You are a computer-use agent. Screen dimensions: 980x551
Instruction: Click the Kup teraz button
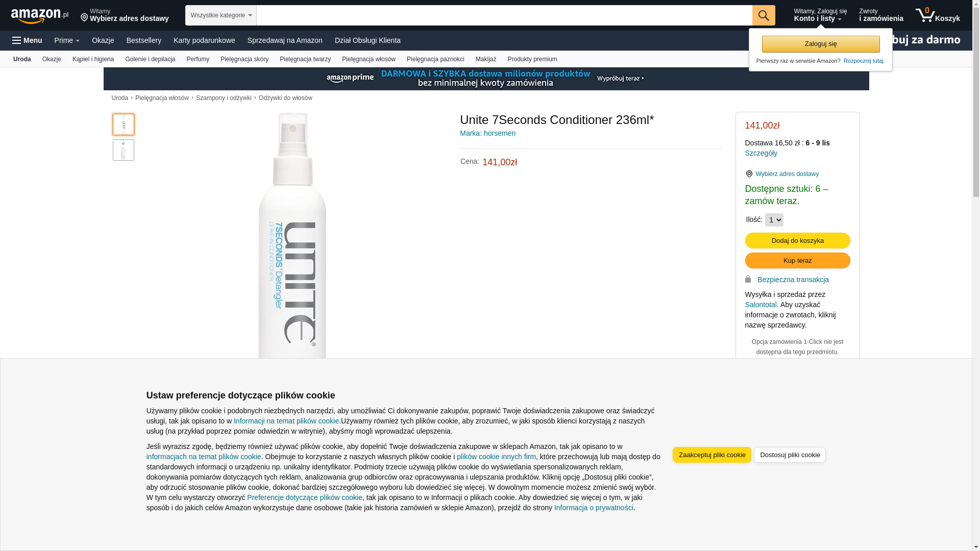pyautogui.click(x=797, y=261)
